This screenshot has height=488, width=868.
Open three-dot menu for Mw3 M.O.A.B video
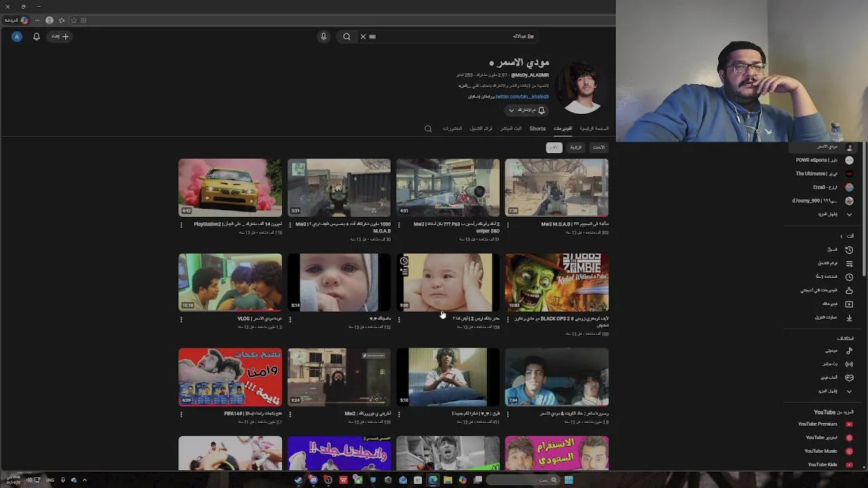coord(508,225)
